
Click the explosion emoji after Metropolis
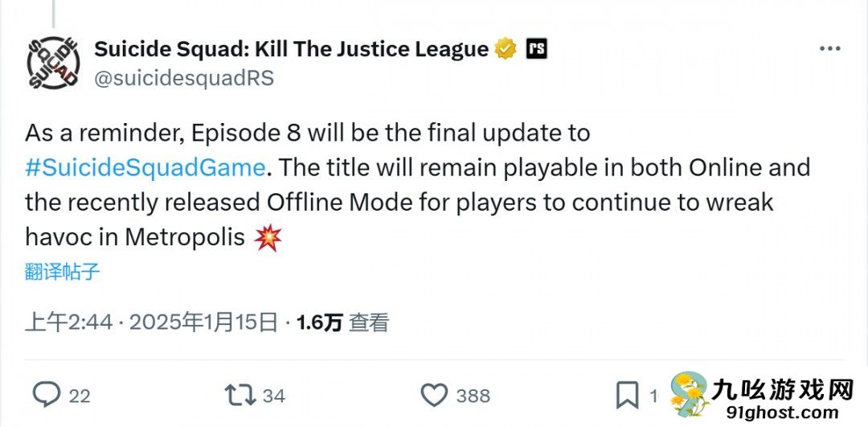pyautogui.click(x=268, y=237)
